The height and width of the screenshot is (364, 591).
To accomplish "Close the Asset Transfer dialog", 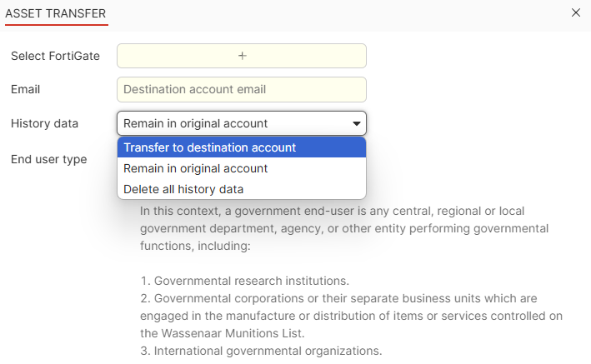I will click(576, 12).
